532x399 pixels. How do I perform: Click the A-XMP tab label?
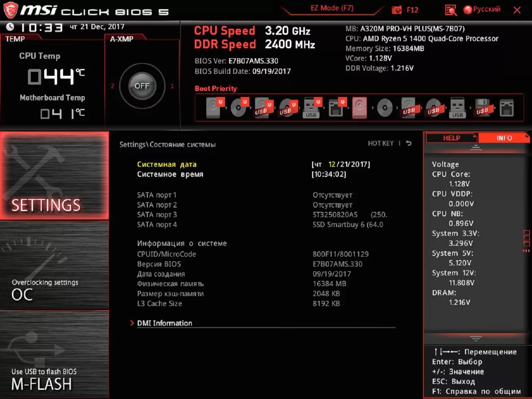122,39
